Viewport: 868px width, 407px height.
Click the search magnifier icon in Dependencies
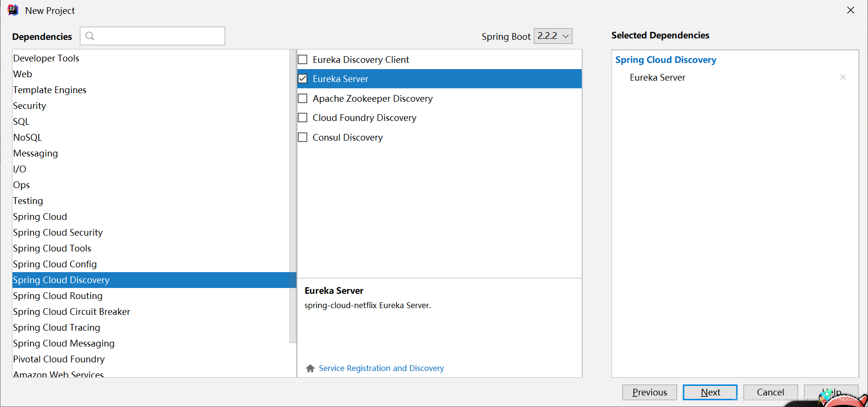click(90, 36)
